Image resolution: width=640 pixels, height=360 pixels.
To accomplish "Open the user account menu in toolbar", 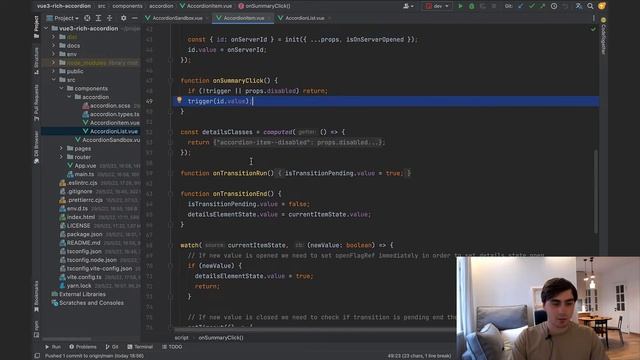I will (x=408, y=6).
